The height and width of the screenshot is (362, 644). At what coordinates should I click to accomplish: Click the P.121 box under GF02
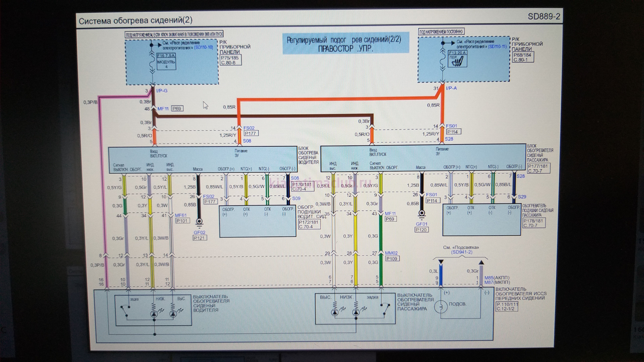click(200, 238)
